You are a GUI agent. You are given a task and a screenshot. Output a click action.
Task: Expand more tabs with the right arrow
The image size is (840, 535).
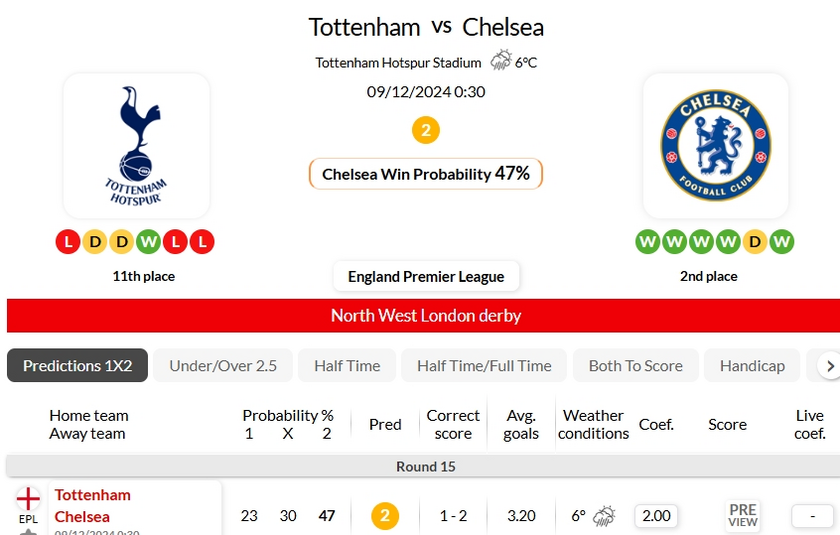click(830, 366)
